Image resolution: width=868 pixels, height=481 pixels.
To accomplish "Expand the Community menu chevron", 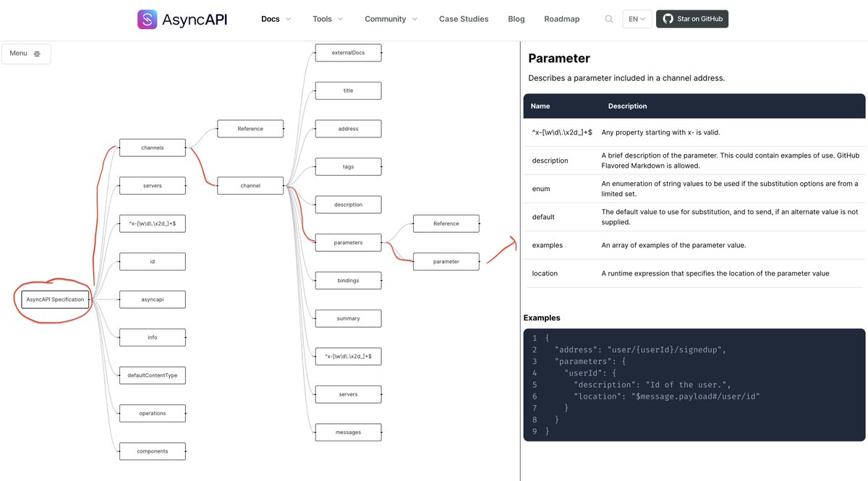I will [414, 19].
